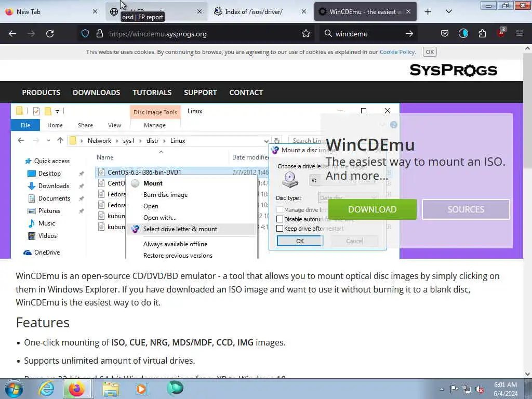Viewport: 532px width, 399px height.
Task: Click the SOURCES button
Action: point(466,209)
